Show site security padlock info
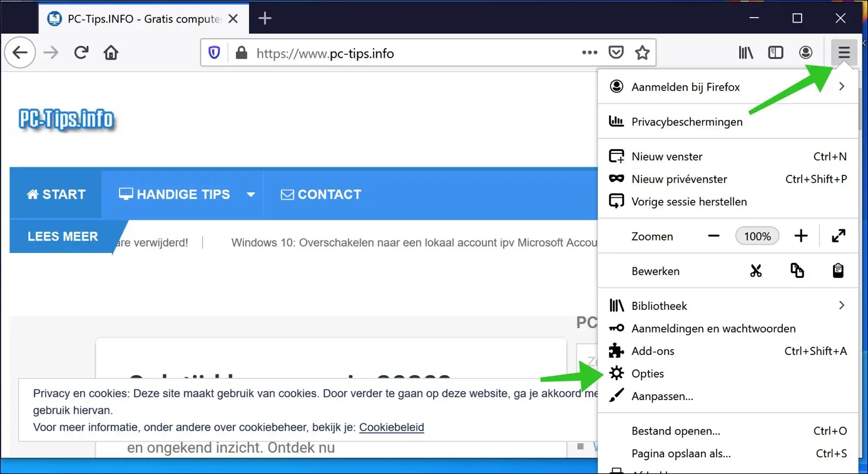868x474 pixels. click(x=242, y=53)
